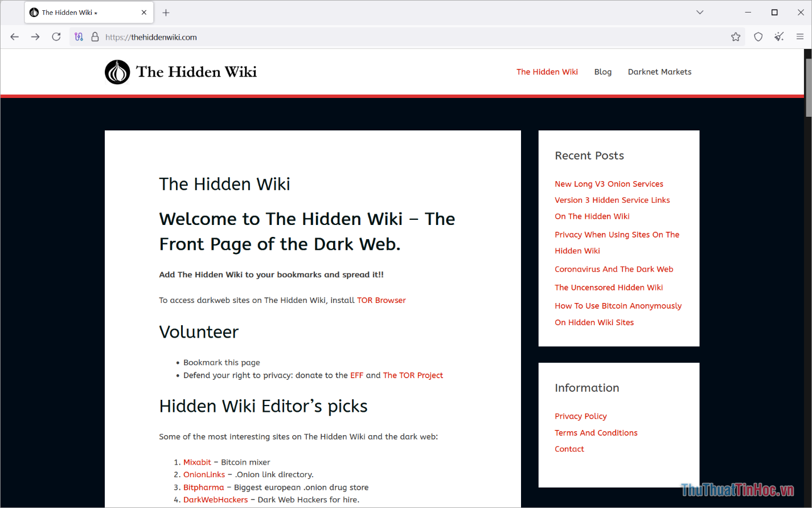Select The Hidden Wiki browser tab
The width and height of the screenshot is (812, 508).
(89, 13)
